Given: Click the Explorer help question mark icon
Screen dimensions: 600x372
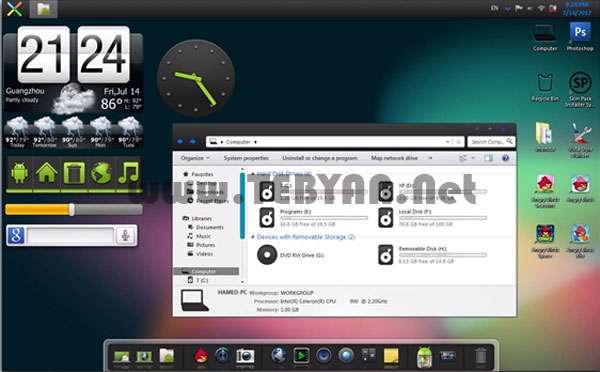Looking at the screenshot, I should coord(505,158).
